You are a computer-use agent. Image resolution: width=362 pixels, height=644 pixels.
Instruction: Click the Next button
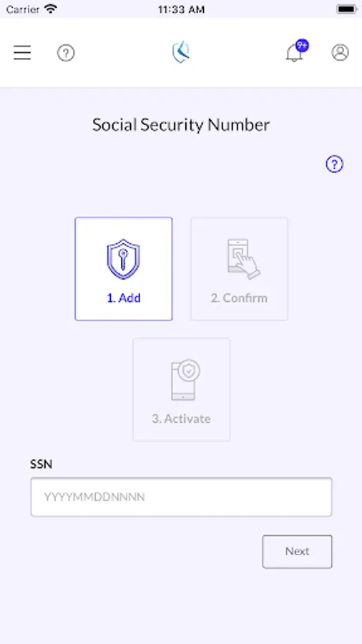click(x=297, y=551)
